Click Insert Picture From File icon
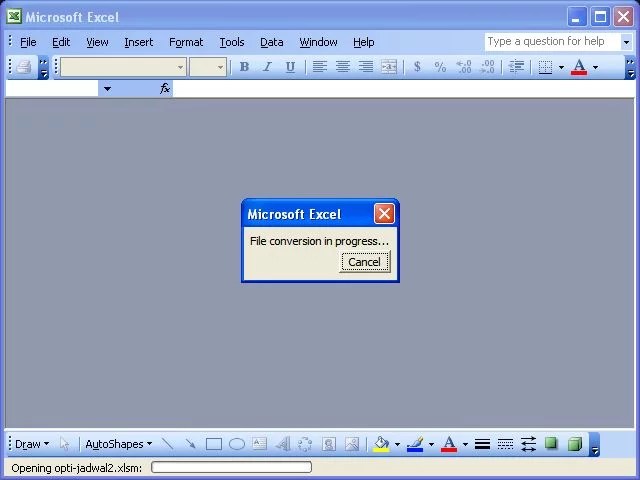This screenshot has height=480, width=640. click(x=351, y=444)
